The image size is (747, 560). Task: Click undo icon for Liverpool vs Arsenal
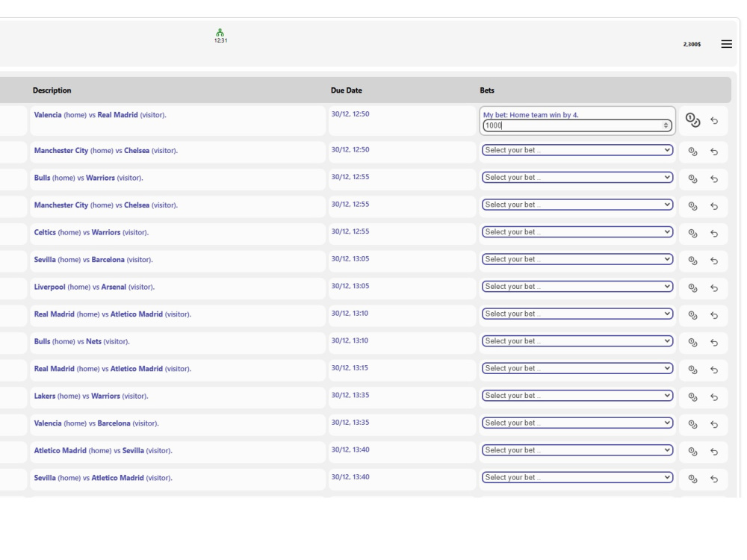(713, 287)
